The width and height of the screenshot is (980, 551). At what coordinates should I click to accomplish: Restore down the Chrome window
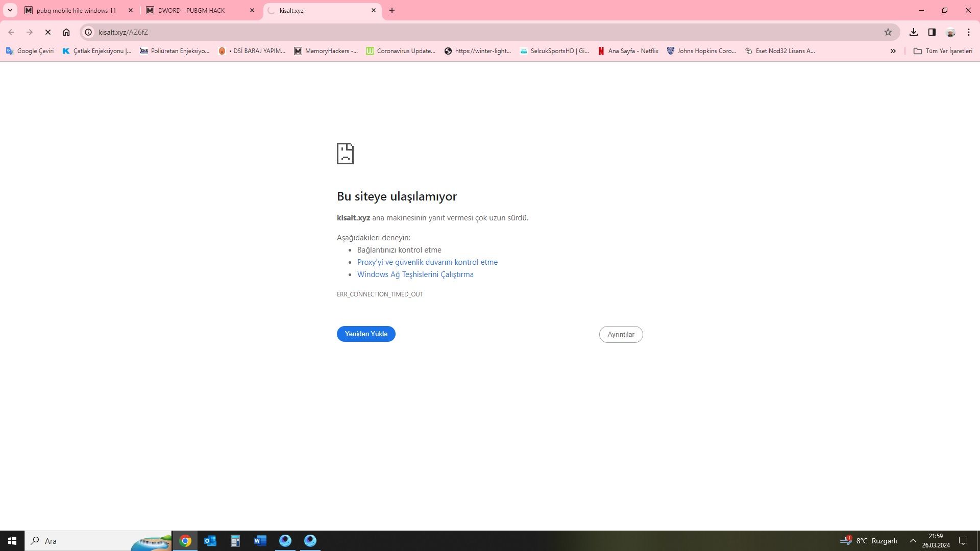945,10
